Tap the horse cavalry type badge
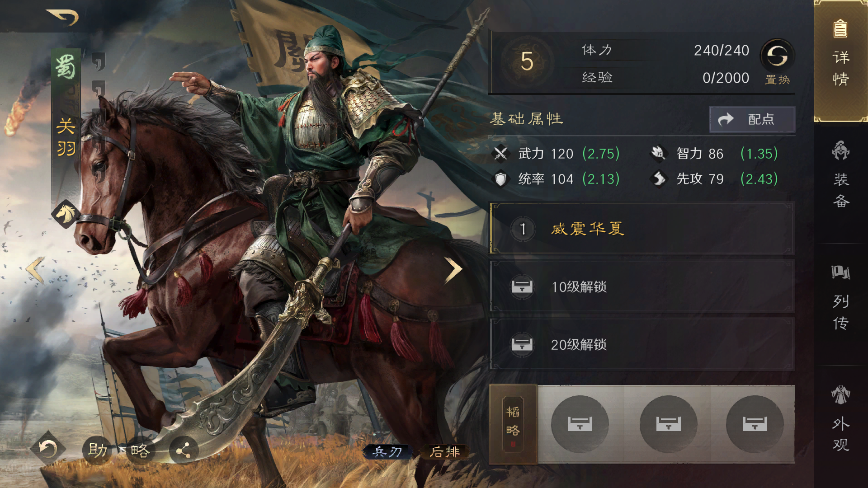The width and height of the screenshot is (868, 488). (x=66, y=214)
